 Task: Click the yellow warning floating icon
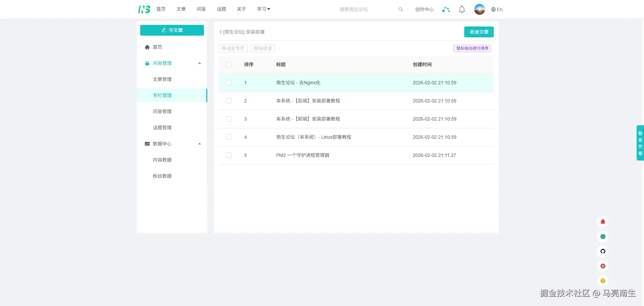coord(603,281)
